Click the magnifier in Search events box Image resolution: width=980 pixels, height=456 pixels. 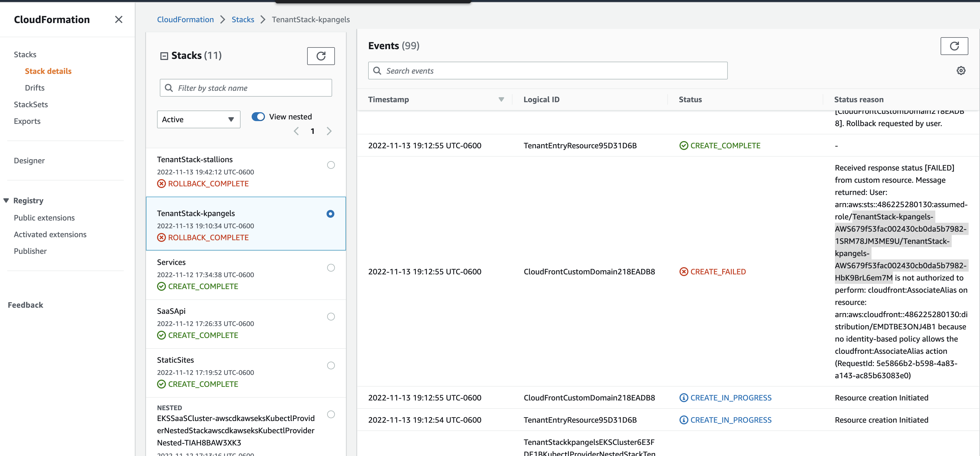377,71
